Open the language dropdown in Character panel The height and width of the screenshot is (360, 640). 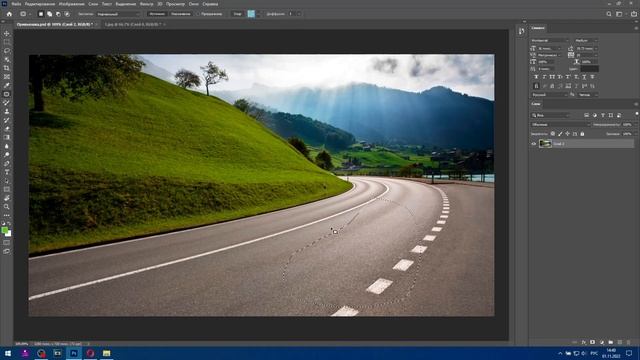pos(549,95)
